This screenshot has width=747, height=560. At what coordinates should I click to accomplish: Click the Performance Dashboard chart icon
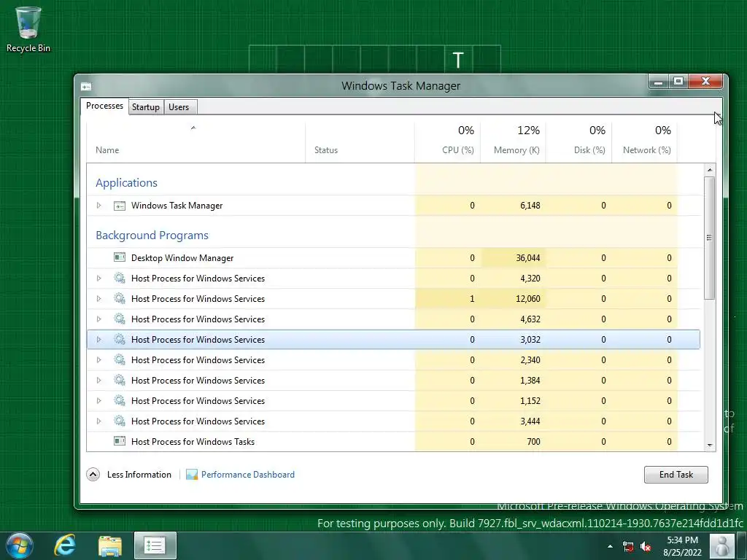(x=192, y=474)
